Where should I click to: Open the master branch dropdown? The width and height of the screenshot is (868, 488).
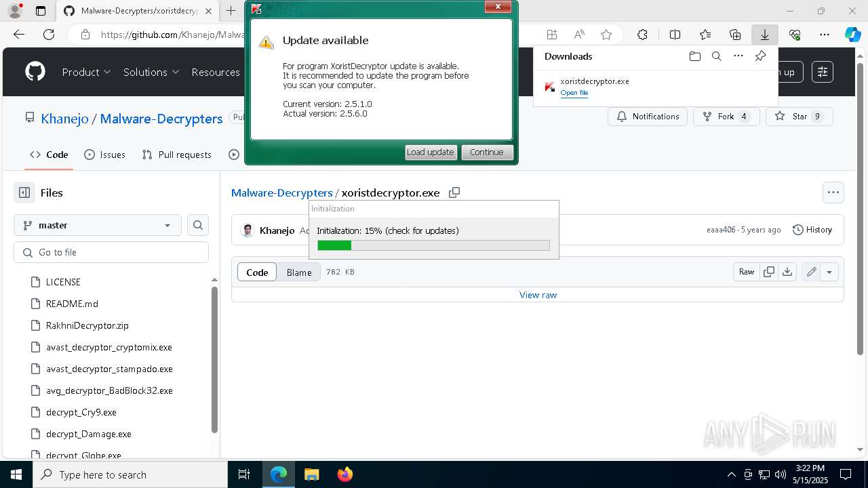[97, 225]
